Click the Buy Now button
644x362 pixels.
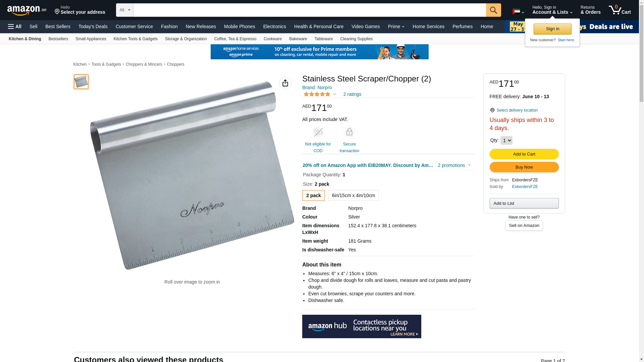click(x=524, y=167)
